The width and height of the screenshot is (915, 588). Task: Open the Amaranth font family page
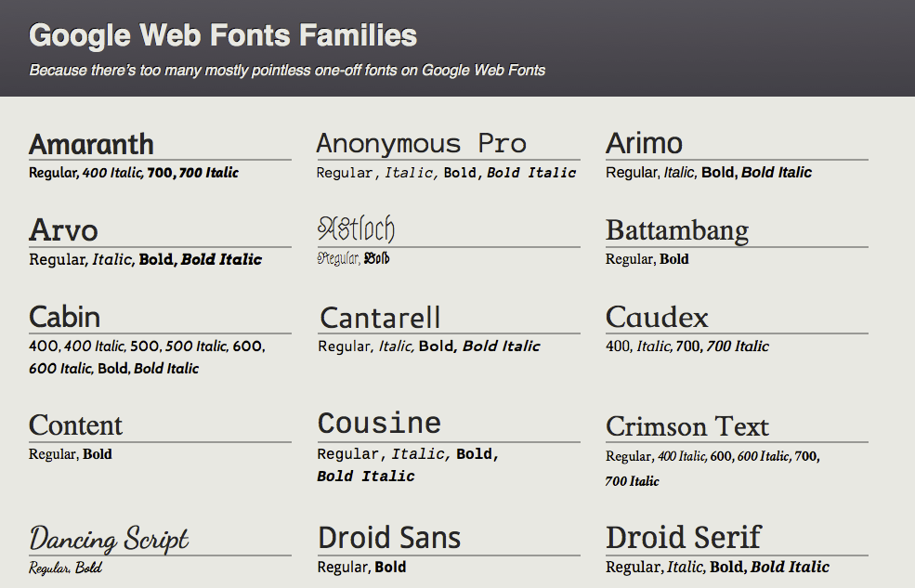[91, 144]
